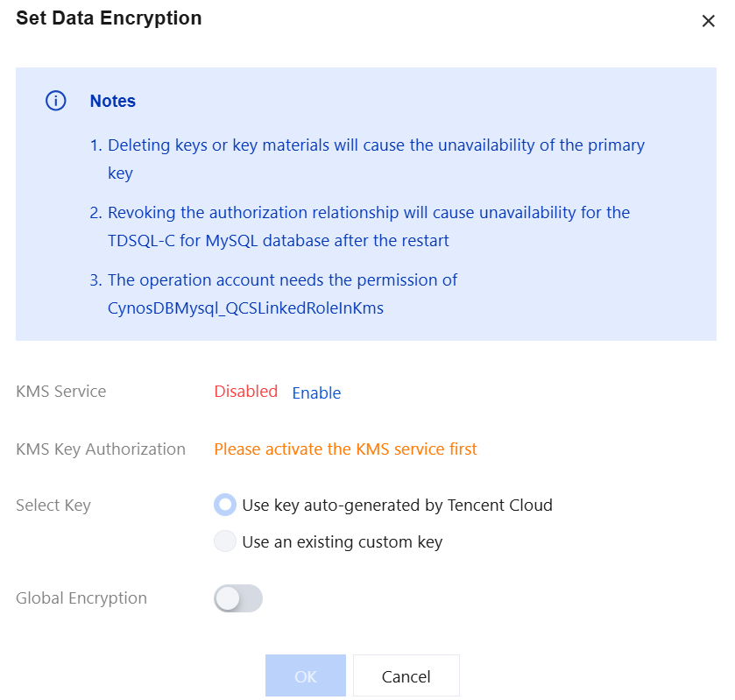The width and height of the screenshot is (735, 700).
Task: Select the key auto-generated by Tencent Cloud option
Action: [x=226, y=505]
